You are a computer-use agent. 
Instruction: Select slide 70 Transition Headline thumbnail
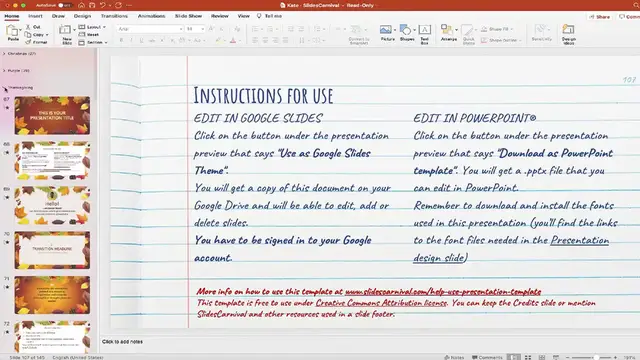52,250
